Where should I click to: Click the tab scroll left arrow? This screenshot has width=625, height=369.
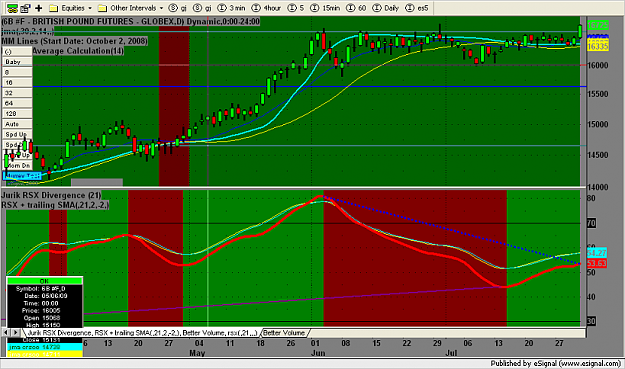point(6,332)
